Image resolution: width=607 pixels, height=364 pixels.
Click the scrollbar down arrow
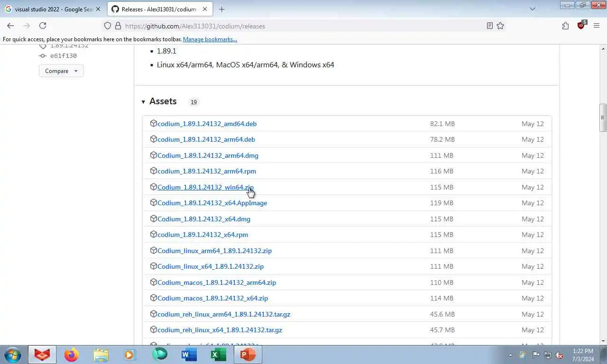(603, 341)
